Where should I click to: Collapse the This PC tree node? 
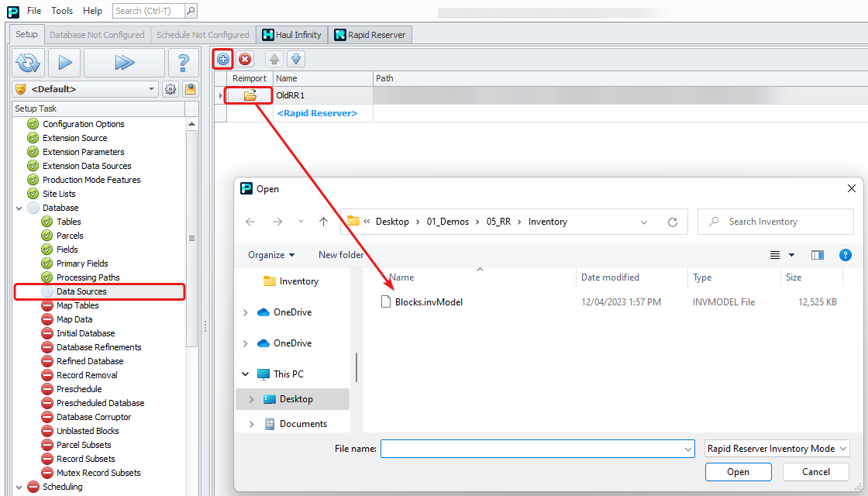245,374
